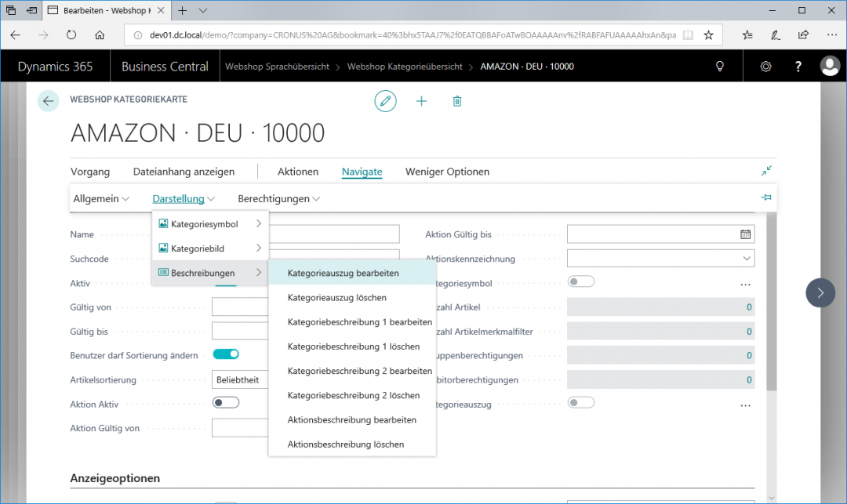This screenshot has height=504, width=847.
Task: Navigate back in the browser
Action: [x=15, y=35]
